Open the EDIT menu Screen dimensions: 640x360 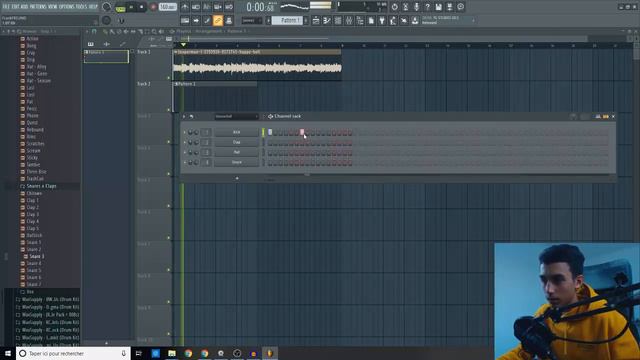click(x=15, y=7)
